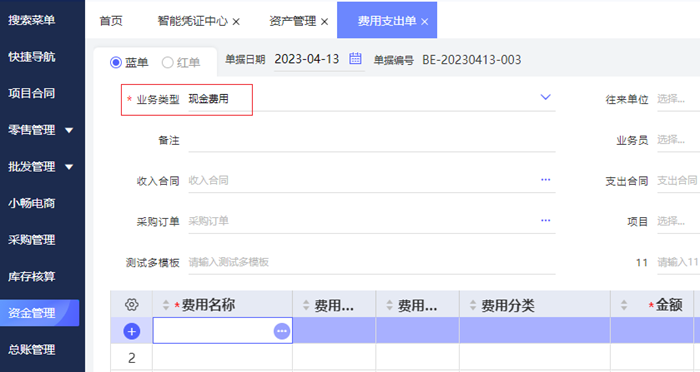Screen dimensions: 700x372
Task: Open the 单据日期 calendar picker icon
Action: point(355,59)
